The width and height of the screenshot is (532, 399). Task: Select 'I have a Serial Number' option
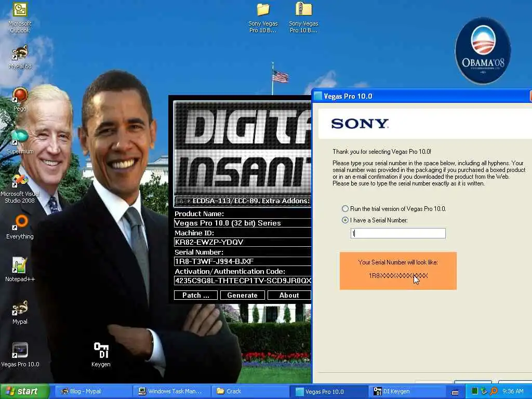click(345, 220)
